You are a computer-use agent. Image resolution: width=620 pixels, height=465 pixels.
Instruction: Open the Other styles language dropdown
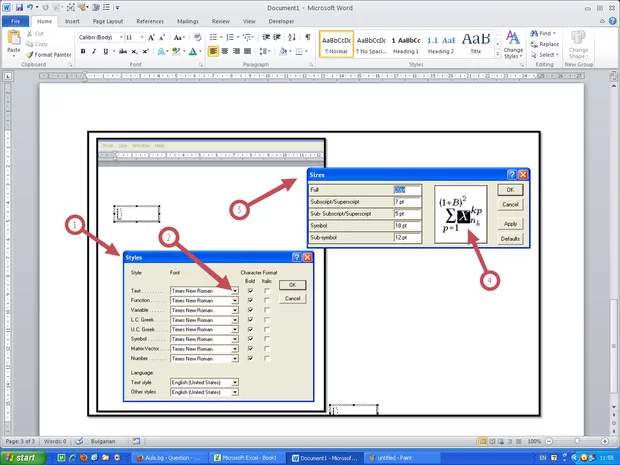pyautogui.click(x=235, y=392)
